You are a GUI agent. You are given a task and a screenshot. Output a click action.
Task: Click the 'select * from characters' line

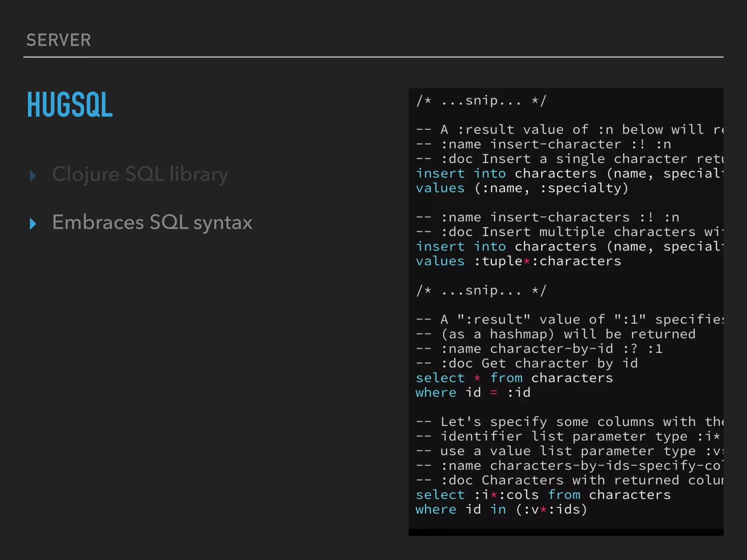514,378
